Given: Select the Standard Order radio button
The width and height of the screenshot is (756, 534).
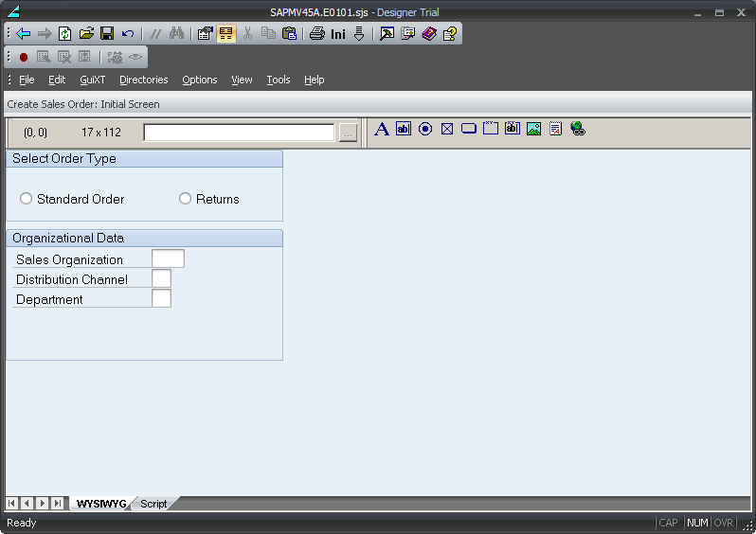Looking at the screenshot, I should click(27, 199).
